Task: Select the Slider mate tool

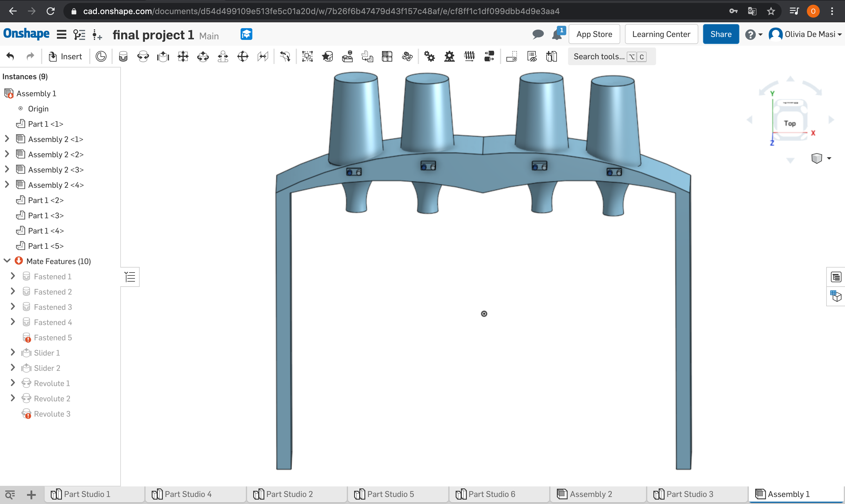Action: click(163, 56)
